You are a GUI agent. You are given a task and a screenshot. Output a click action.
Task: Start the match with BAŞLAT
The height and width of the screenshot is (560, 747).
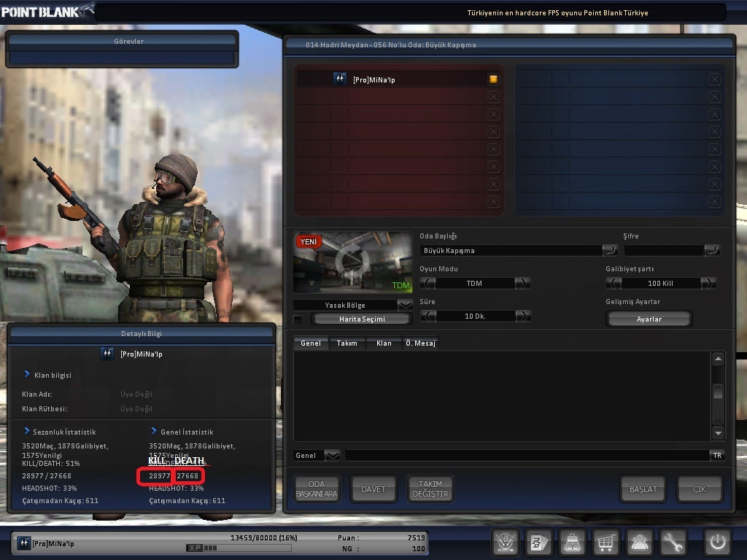[x=643, y=489]
